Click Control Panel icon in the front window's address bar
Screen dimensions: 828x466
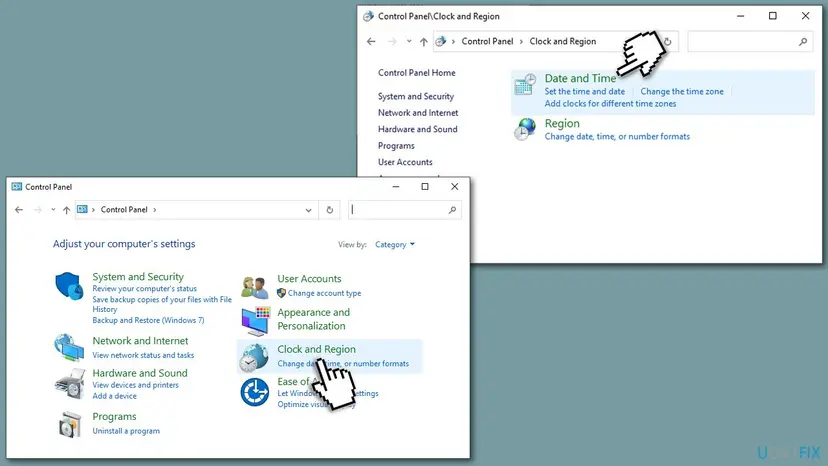pos(82,209)
